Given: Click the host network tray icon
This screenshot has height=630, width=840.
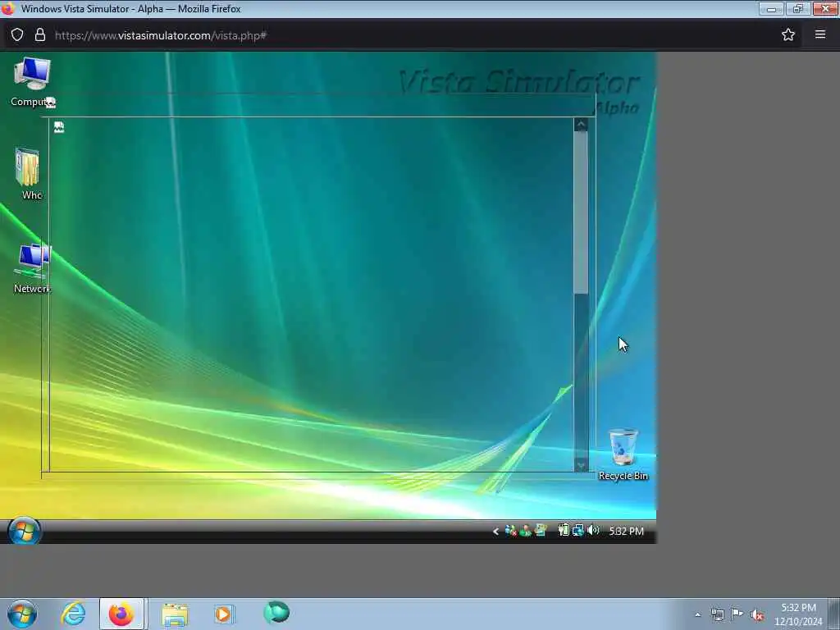Looking at the screenshot, I should [x=717, y=614].
